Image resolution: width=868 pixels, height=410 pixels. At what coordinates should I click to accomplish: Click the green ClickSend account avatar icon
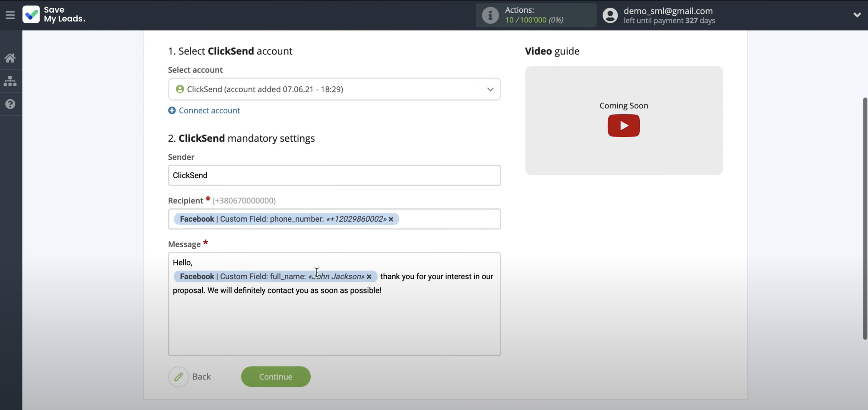[180, 89]
